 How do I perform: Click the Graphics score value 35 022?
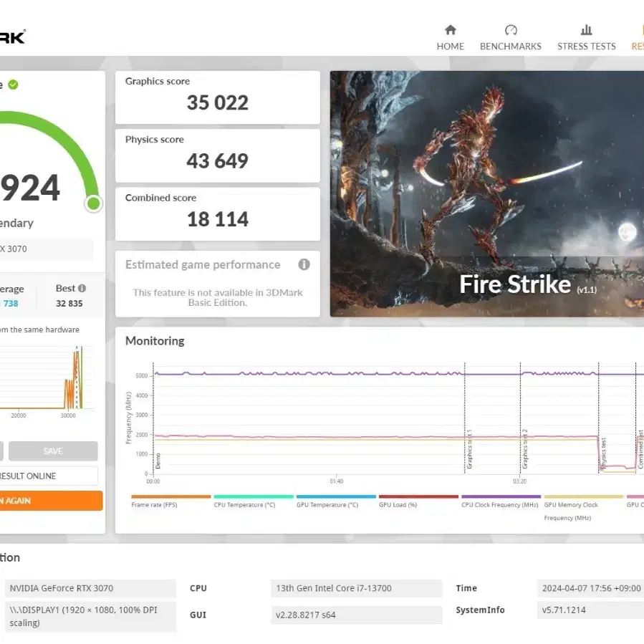pyautogui.click(x=218, y=102)
